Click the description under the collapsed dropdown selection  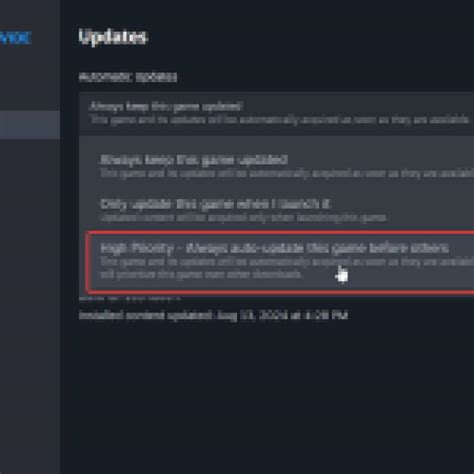coord(280,120)
